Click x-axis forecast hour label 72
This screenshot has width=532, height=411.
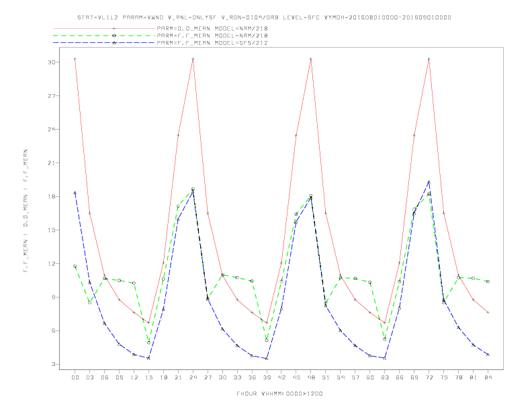(429, 377)
